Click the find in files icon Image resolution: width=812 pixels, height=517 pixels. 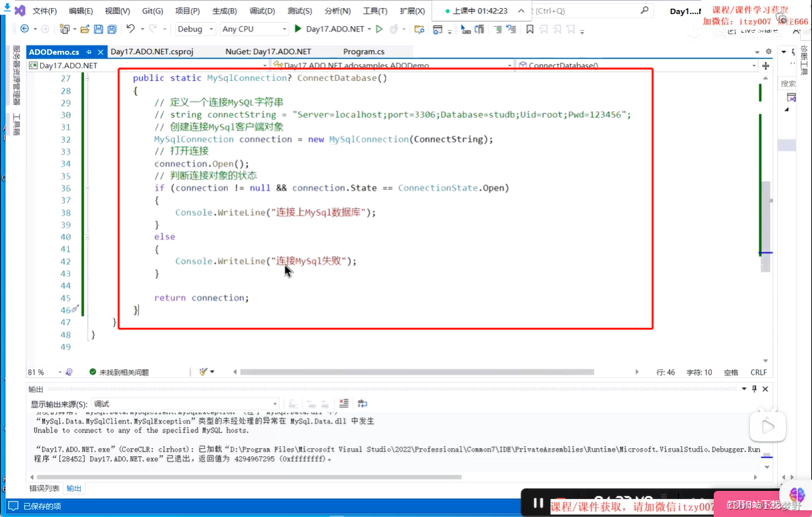coord(419,29)
